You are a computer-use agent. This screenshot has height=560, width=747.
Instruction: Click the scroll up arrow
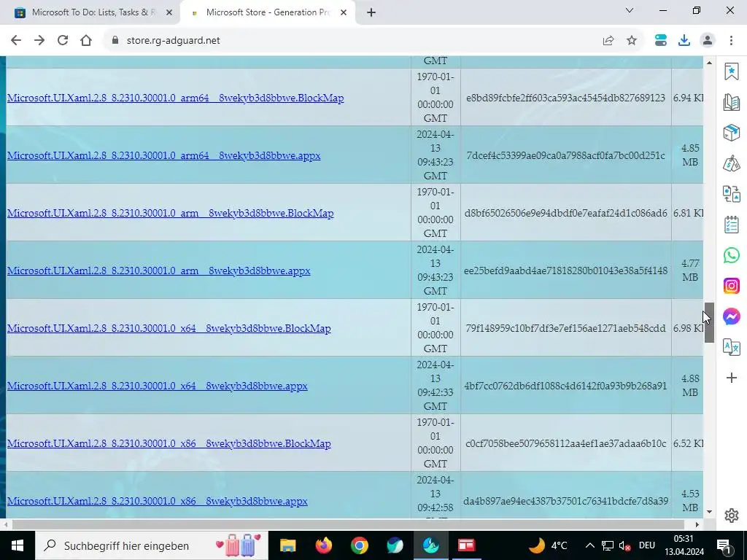pos(709,63)
